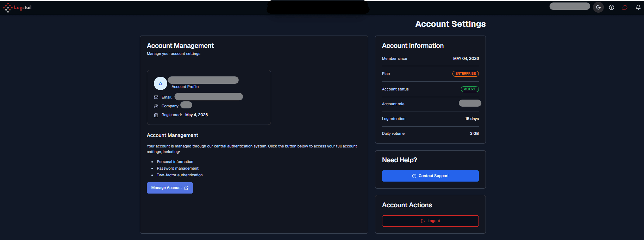Click 'MAY 04, 2026' member since value
The image size is (644, 240).
tap(466, 59)
